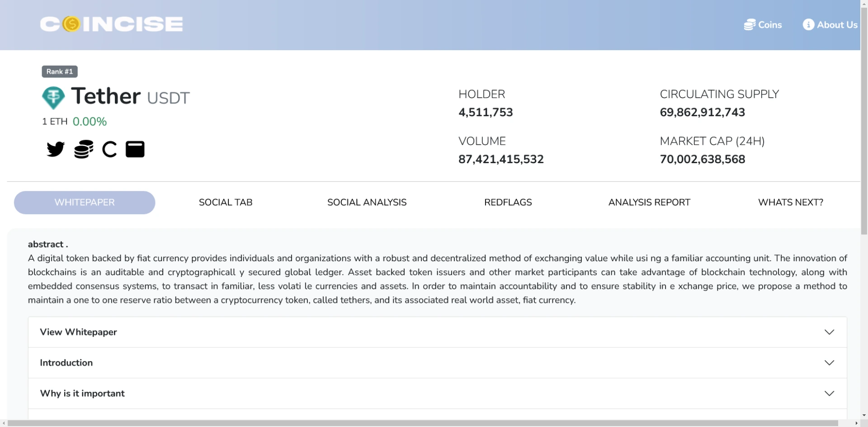Click the abstract heading
The image size is (868, 427).
48,244
